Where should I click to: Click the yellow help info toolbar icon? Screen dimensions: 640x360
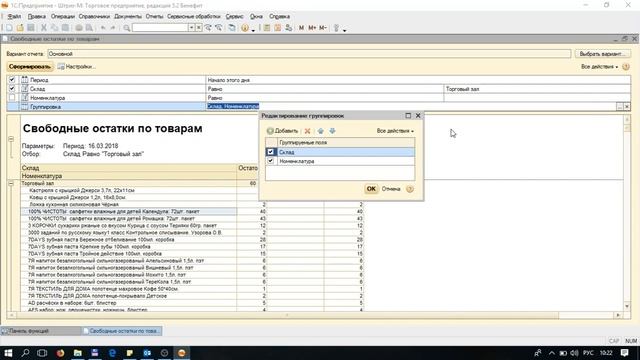tap(245, 28)
